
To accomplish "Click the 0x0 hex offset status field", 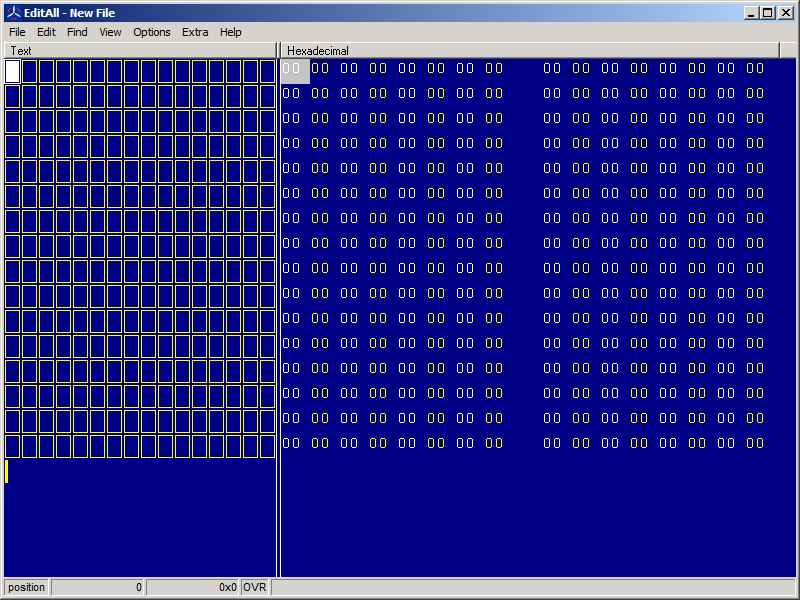I will [x=193, y=587].
